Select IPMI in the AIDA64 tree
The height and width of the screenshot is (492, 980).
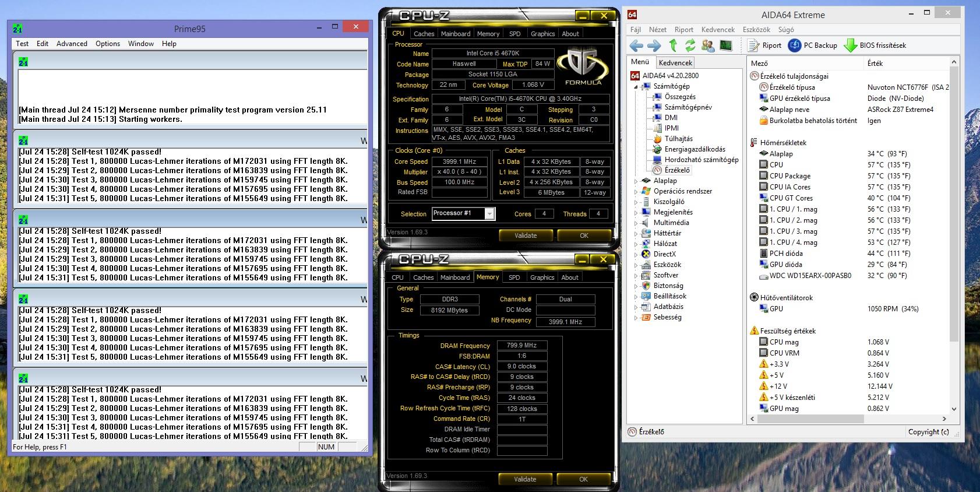pos(666,128)
